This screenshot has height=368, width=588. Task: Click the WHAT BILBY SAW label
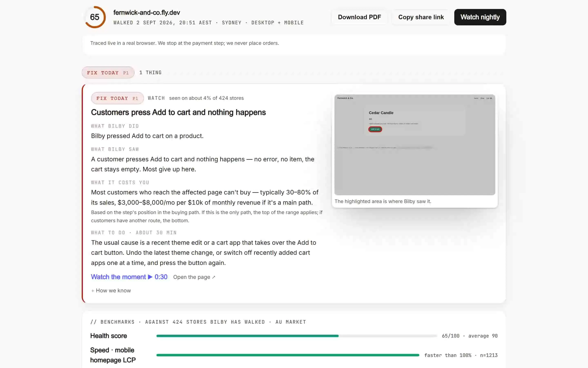pos(115,149)
